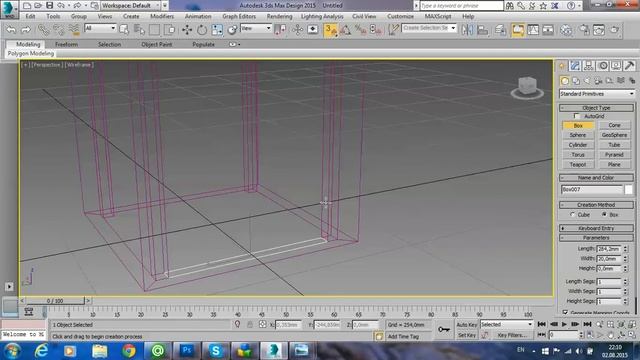Toggle Generate Mapping Coords checkbox
The height and width of the screenshot is (360, 640).
565,312
